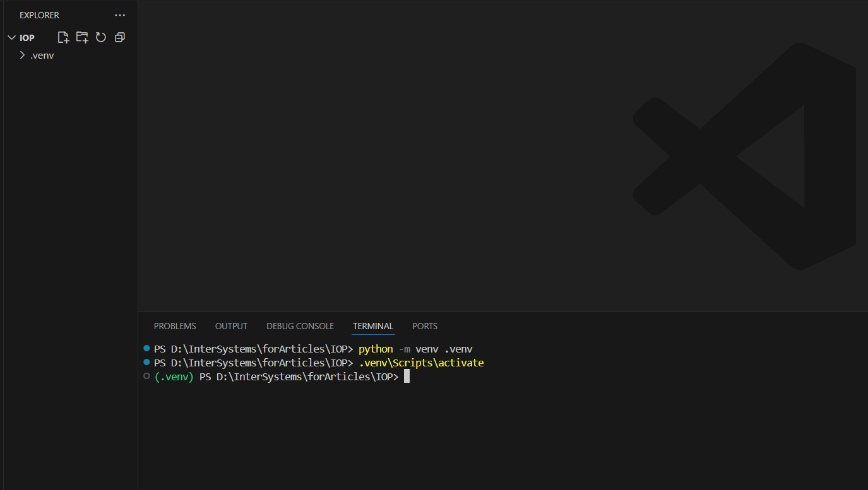
Task: Expand the .venv folder chevron
Action: [23, 55]
